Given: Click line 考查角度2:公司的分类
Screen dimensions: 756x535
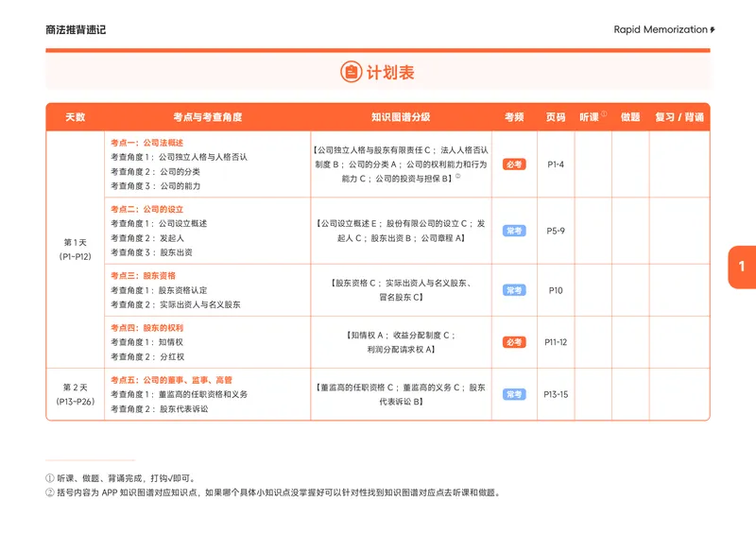Looking at the screenshot, I should pos(155,172).
